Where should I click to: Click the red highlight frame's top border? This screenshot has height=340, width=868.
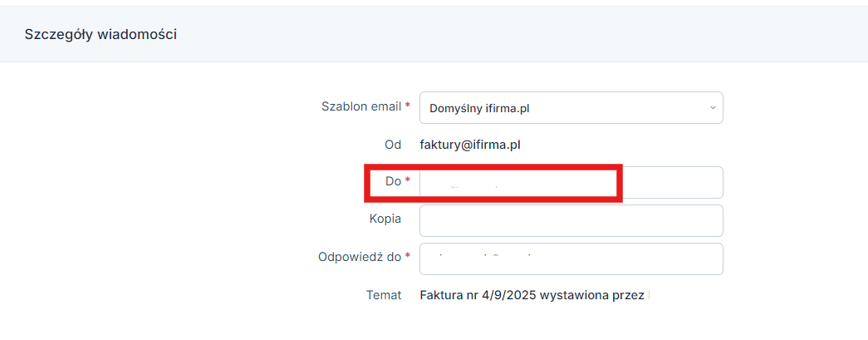493,167
